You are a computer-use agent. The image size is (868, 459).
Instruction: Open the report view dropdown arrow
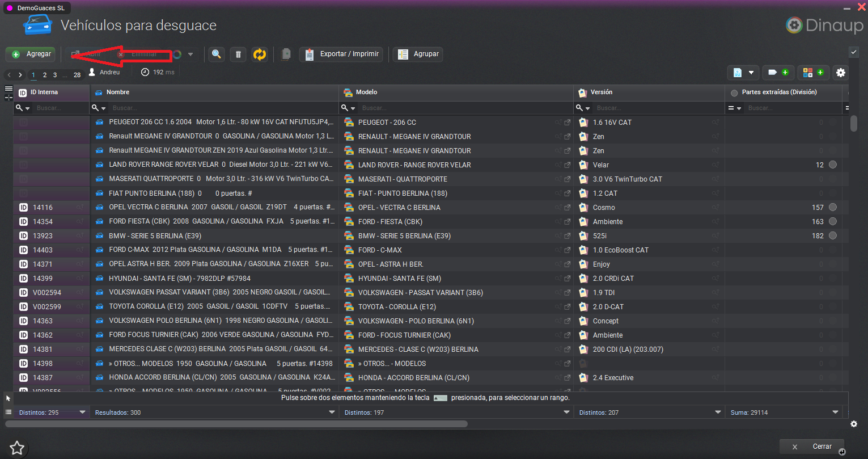751,73
